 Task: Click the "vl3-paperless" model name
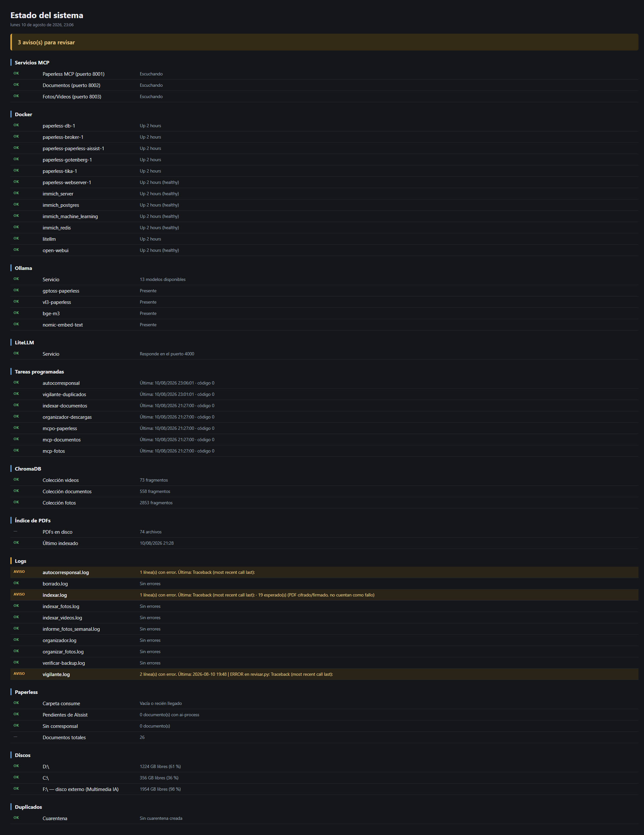click(x=57, y=302)
